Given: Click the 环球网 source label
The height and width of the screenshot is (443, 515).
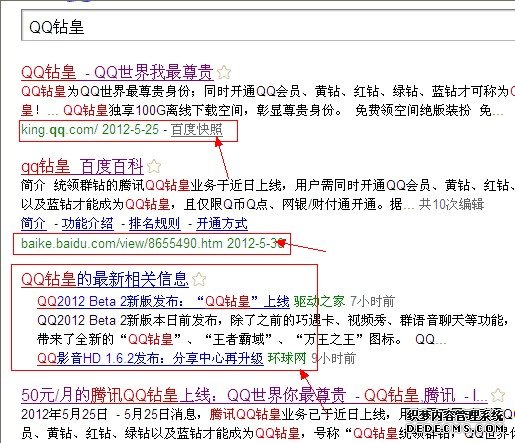Looking at the screenshot, I should (287, 358).
